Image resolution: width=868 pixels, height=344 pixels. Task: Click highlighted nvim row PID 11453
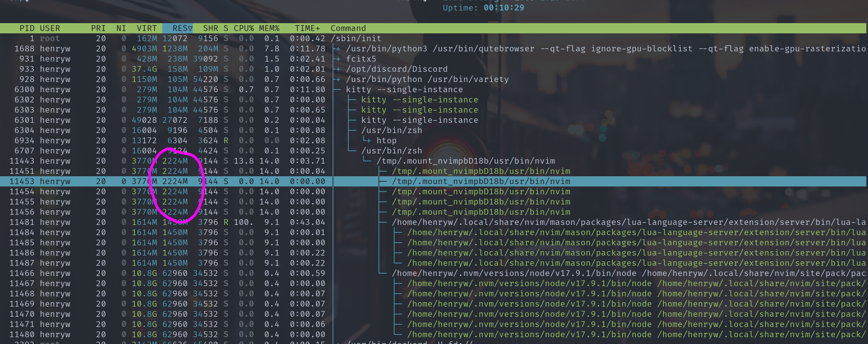click(433, 181)
